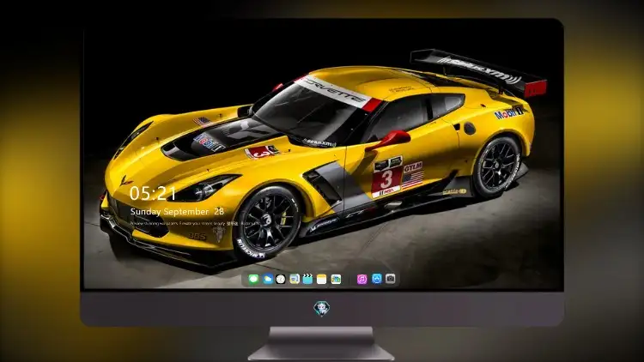Open the green Messages app in dock

click(x=253, y=279)
